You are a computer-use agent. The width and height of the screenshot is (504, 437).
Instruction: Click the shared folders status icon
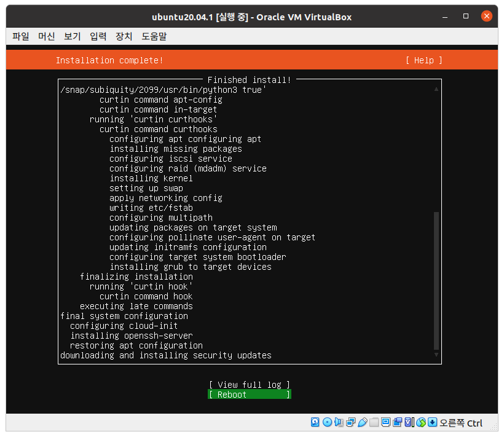click(374, 422)
